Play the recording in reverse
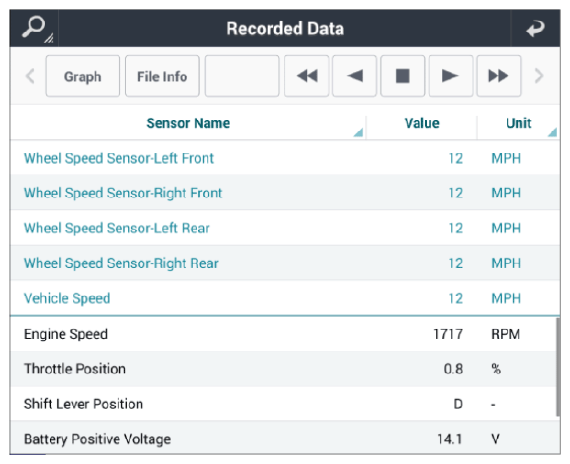The height and width of the screenshot is (464, 570). coord(354,76)
